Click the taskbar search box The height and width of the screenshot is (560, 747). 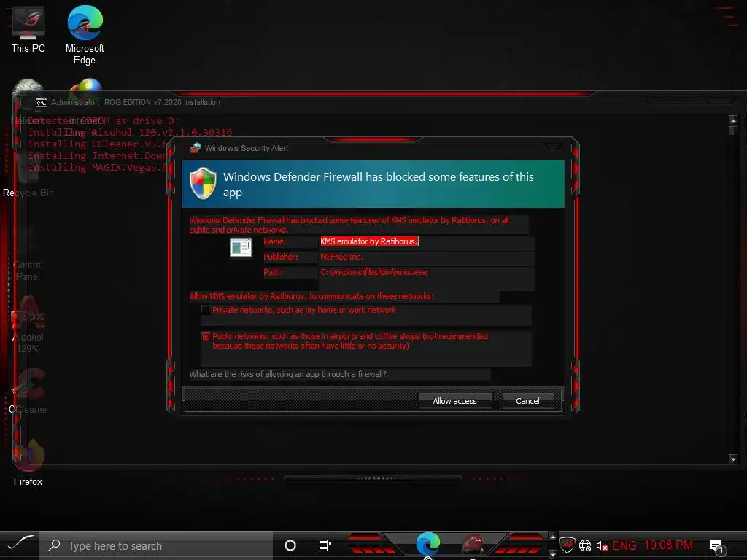(x=156, y=545)
